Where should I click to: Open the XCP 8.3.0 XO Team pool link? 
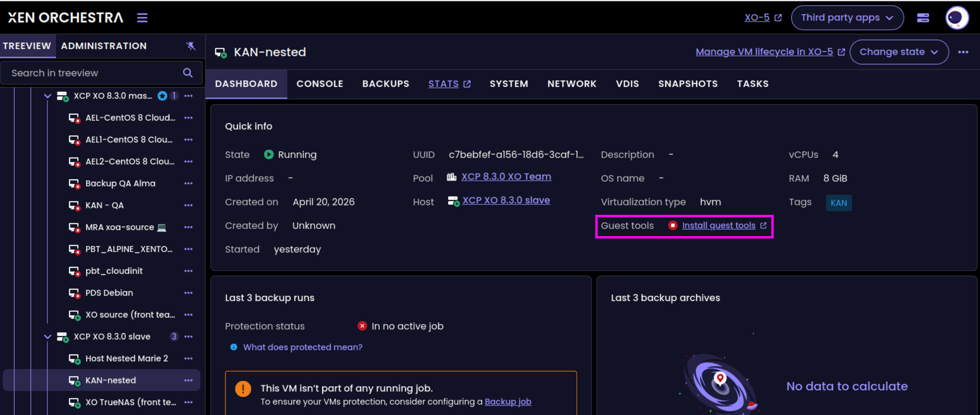click(x=506, y=177)
